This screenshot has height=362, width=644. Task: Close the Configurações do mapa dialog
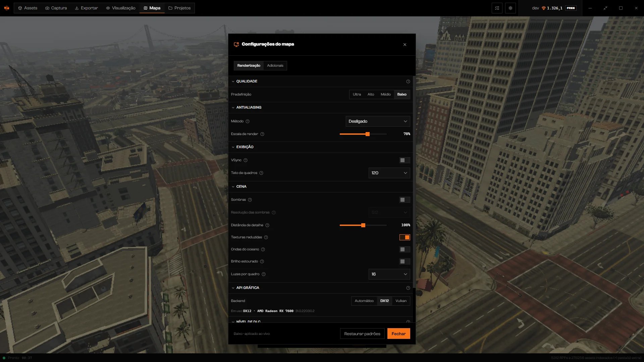coord(405,45)
